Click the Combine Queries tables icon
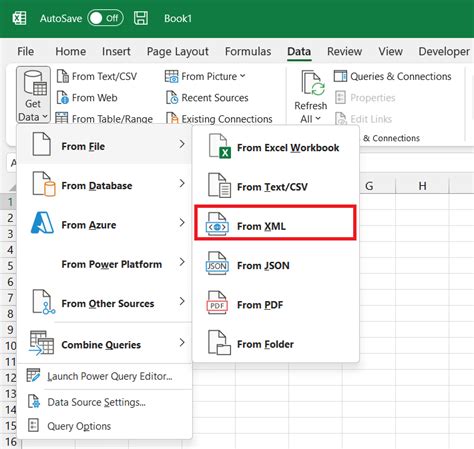Viewport: 474px width, 449px height. (41, 343)
